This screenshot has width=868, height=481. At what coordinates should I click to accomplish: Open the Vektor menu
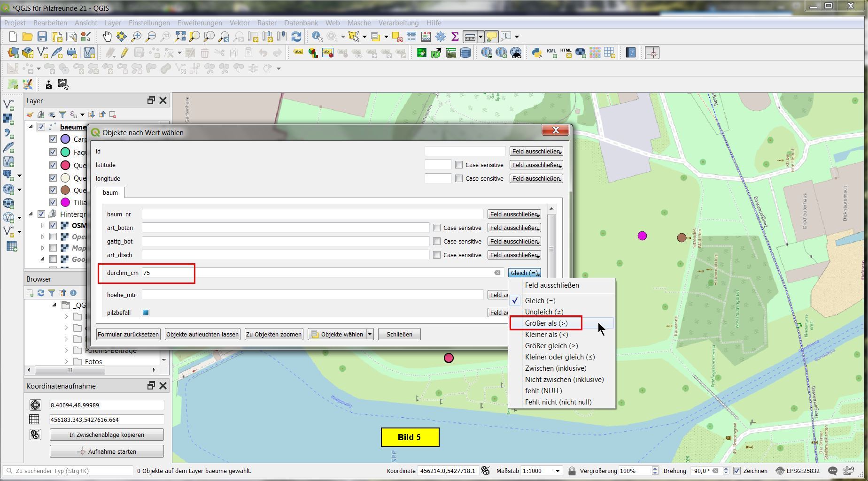(240, 23)
